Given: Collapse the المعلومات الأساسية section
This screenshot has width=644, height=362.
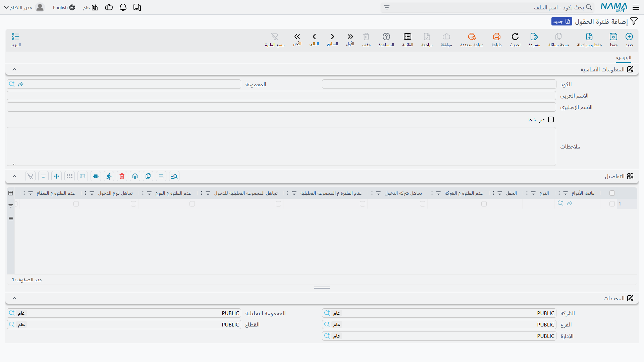Looking at the screenshot, I should [x=14, y=69].
